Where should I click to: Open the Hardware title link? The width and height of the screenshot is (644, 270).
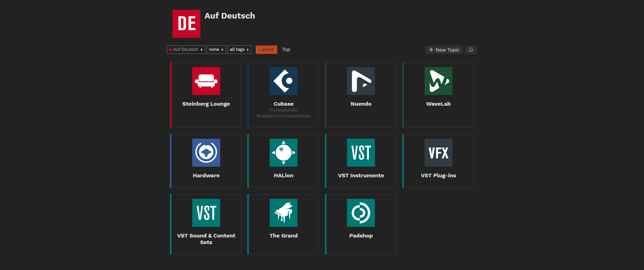coord(206,176)
